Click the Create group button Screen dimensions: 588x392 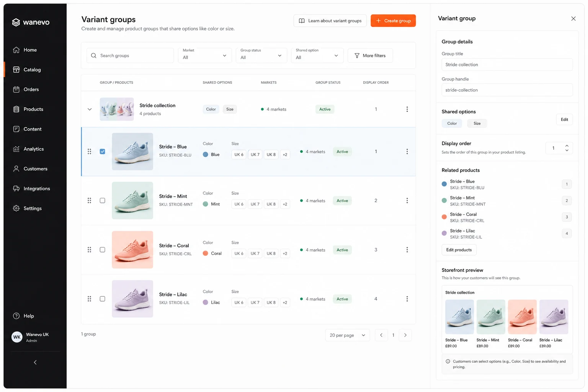click(x=393, y=21)
